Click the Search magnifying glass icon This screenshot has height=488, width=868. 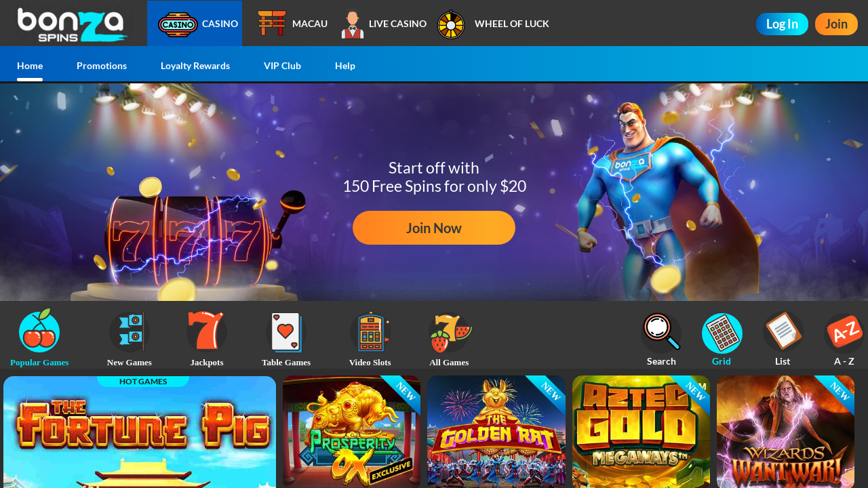point(661,332)
